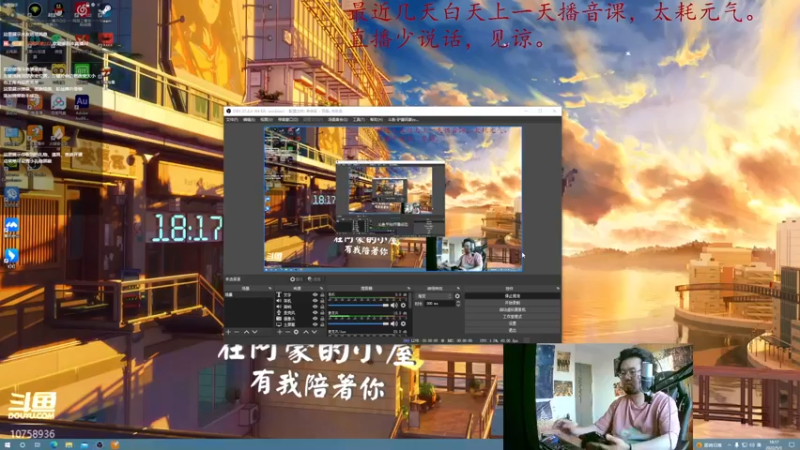Click 工作室模式 studio mode button

click(513, 316)
